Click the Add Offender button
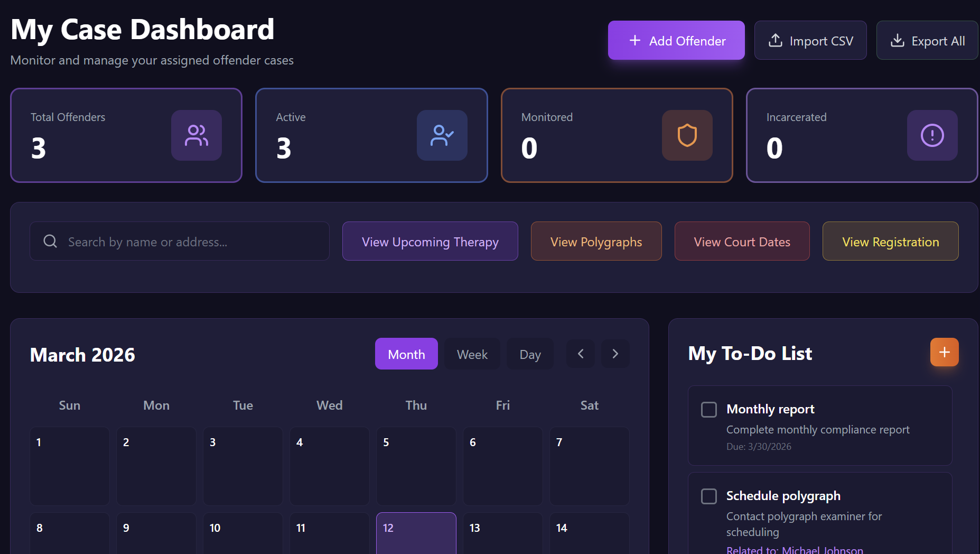Viewport: 980px width, 554px height. coord(676,40)
